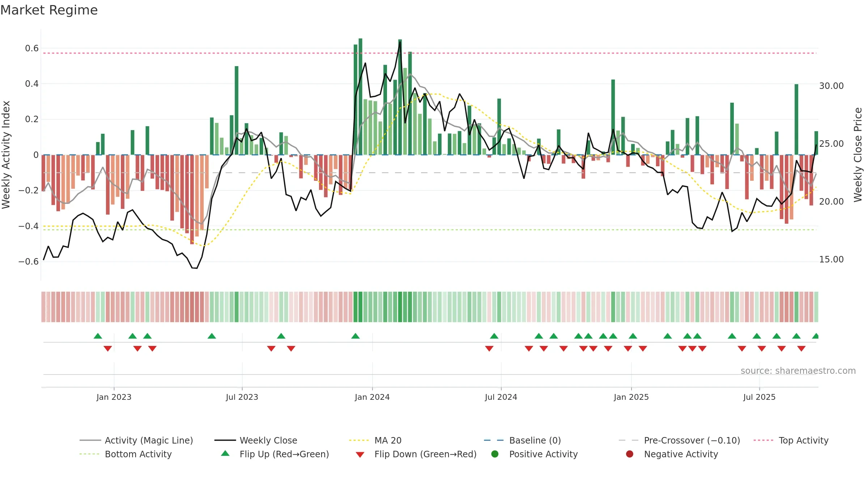Click the 0 baseline axis label

click(36, 155)
